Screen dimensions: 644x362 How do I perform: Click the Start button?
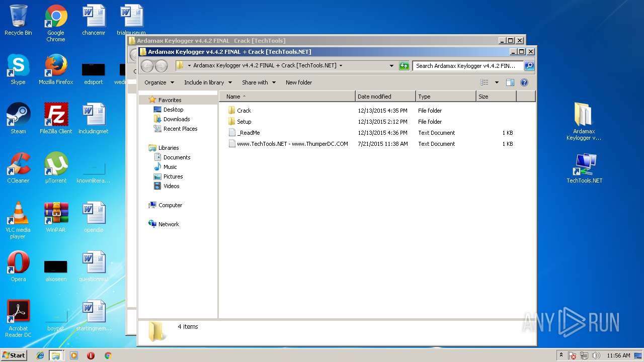[14, 355]
